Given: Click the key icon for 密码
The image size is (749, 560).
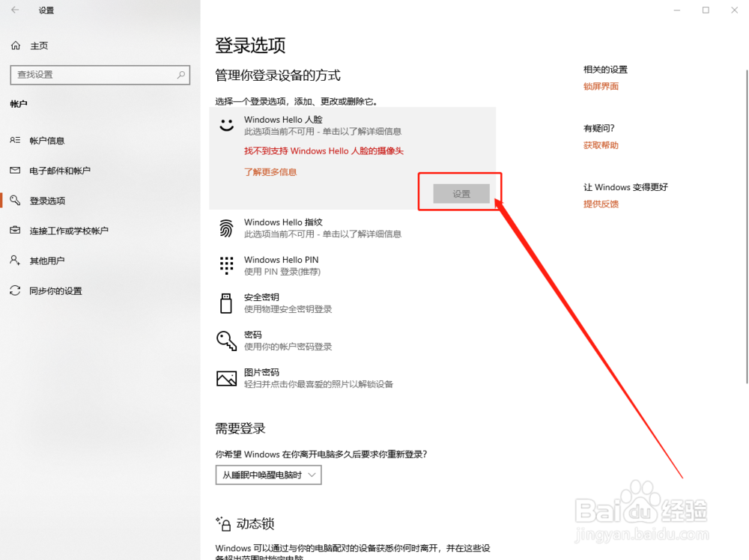Looking at the screenshot, I should (x=226, y=341).
